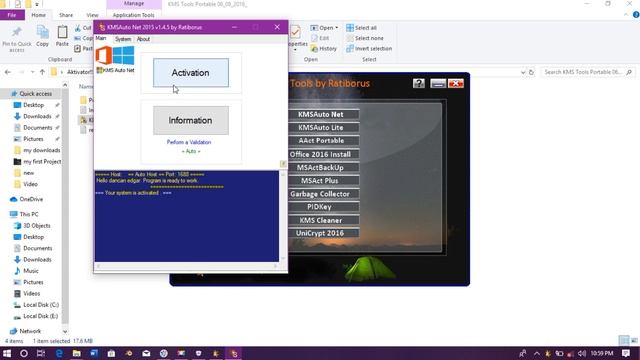
Task: Open Garbage Collector in KMS Tools
Action: click(320, 194)
